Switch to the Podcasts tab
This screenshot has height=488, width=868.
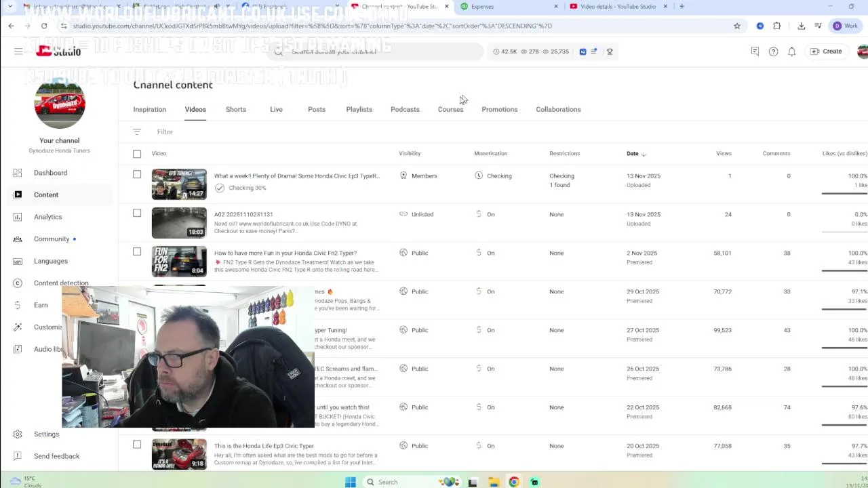[405, 109]
